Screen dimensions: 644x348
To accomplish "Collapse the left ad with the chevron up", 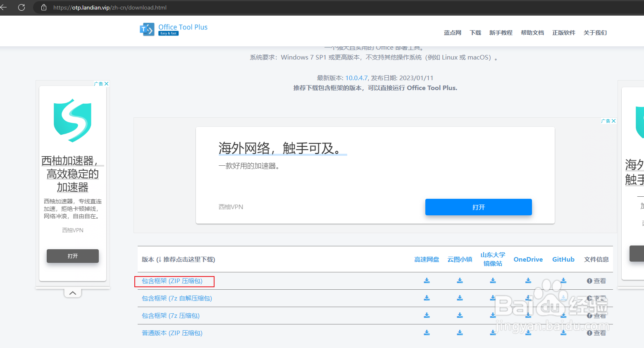I will 73,293.
